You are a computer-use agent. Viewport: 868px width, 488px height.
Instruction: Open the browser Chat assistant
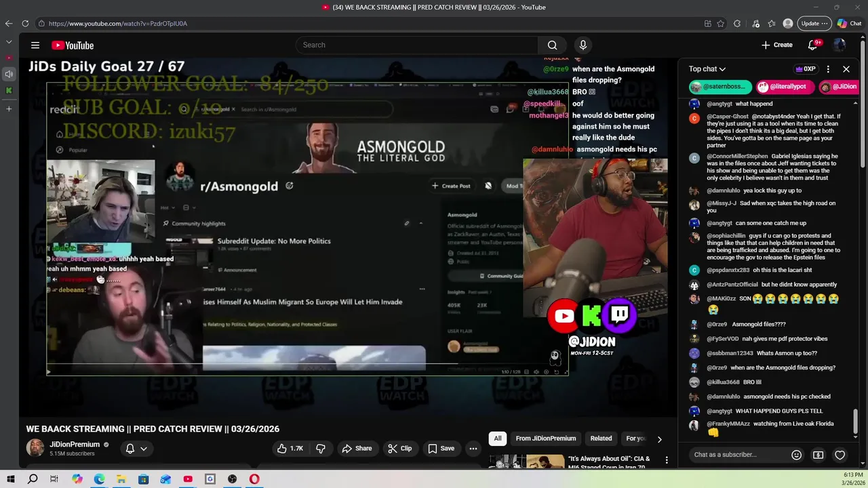click(849, 24)
